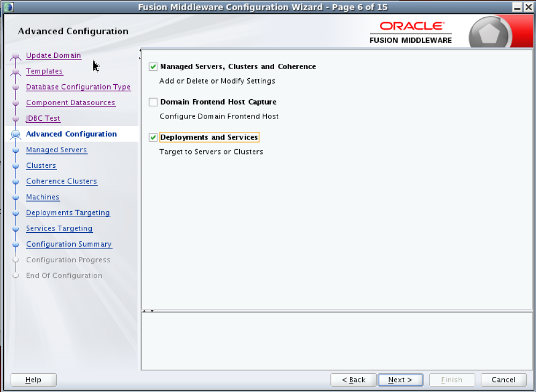Click the disabled Configuration Progress step

tap(68, 260)
